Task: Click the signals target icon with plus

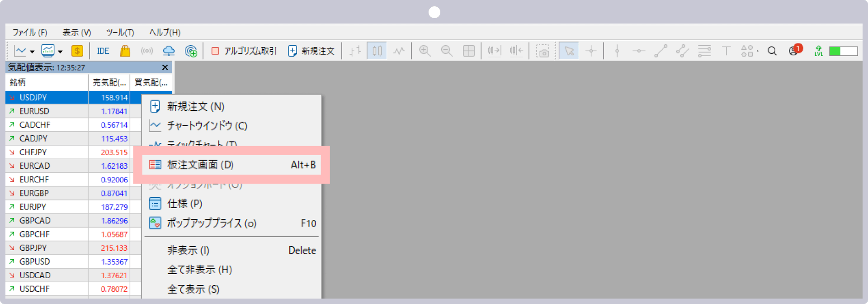Action: click(x=191, y=51)
